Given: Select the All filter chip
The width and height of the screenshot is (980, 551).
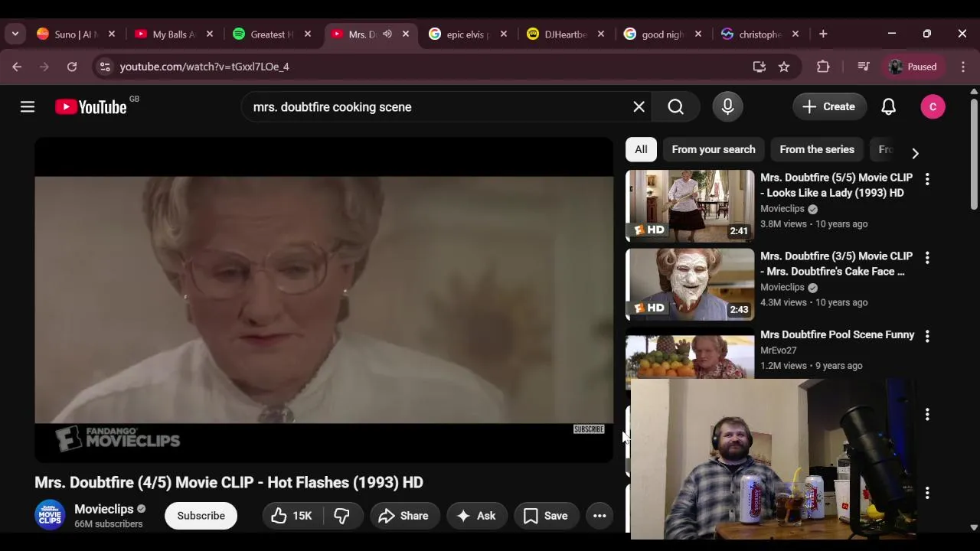Looking at the screenshot, I should [641, 149].
